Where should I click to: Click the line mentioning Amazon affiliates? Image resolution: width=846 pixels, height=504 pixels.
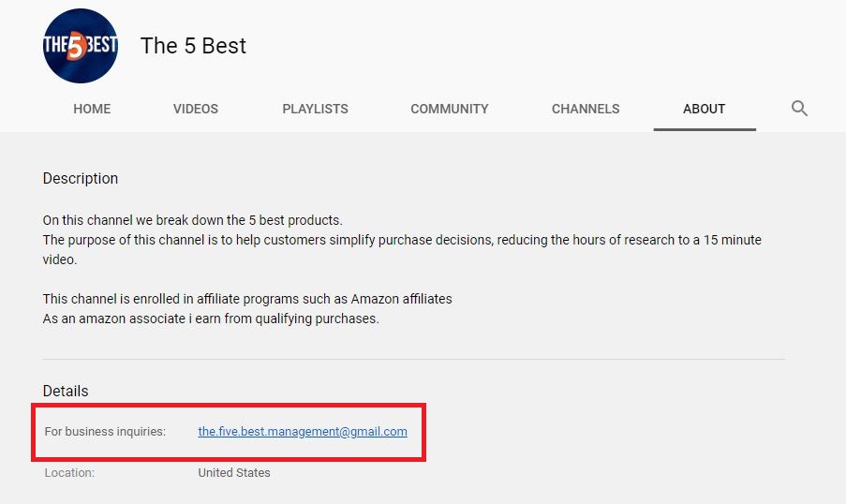point(247,299)
